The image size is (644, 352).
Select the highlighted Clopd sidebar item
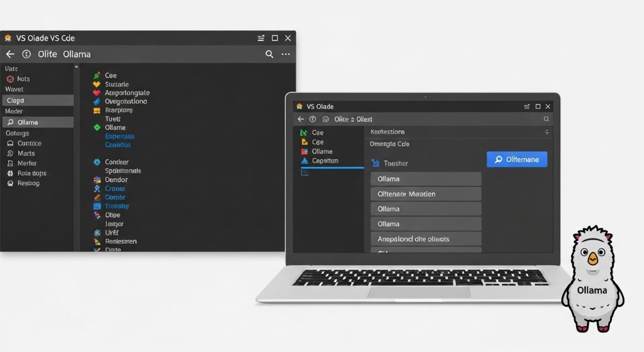(x=36, y=100)
